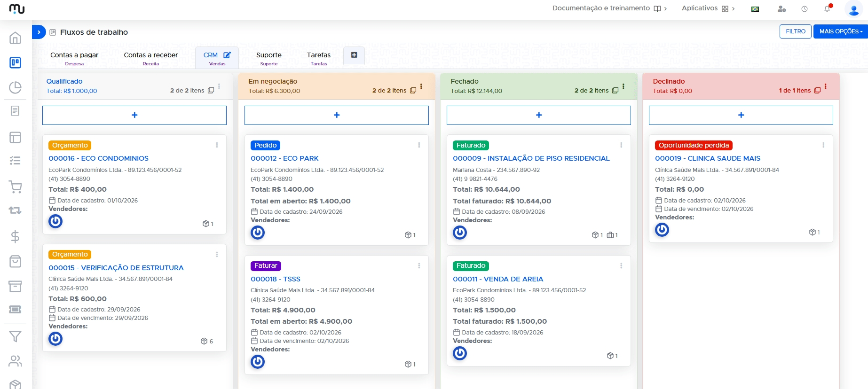Click the mu logo at top left
Viewport: 868px width, 389px height.
click(17, 9)
